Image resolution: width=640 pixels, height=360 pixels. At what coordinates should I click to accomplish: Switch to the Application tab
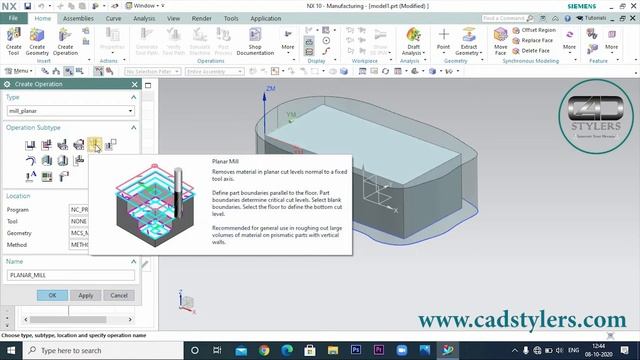266,18
